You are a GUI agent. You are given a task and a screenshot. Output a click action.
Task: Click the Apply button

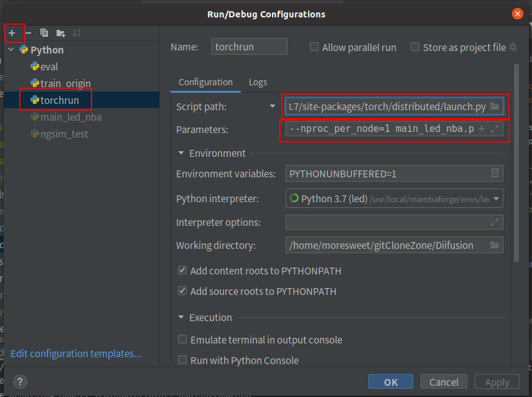(497, 381)
